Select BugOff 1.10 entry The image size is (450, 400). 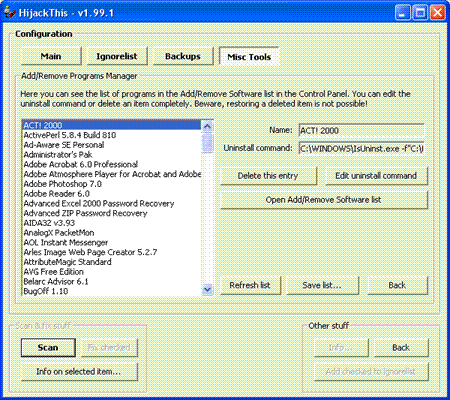[112, 291]
